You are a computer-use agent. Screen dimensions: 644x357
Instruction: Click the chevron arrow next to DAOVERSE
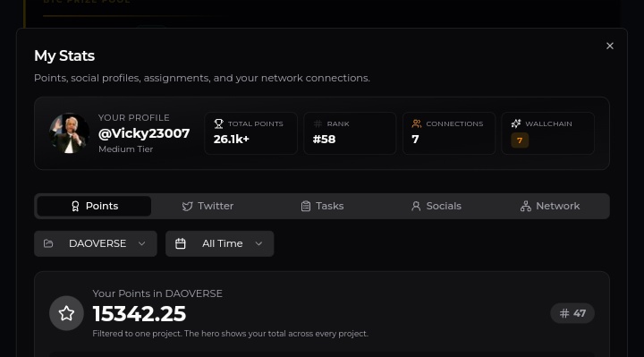[141, 243]
